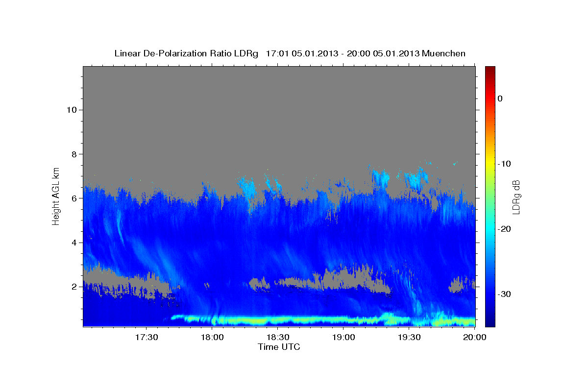Click the 18:00 time tick label

(212, 337)
